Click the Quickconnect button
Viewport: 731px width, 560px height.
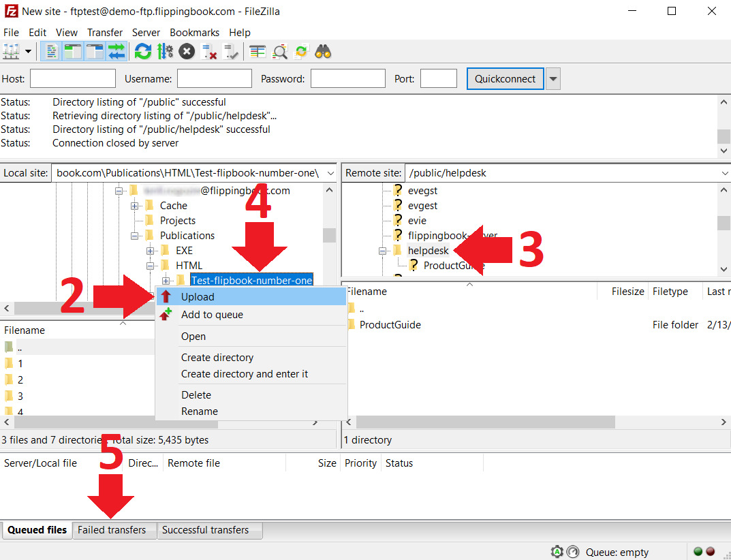coord(505,79)
